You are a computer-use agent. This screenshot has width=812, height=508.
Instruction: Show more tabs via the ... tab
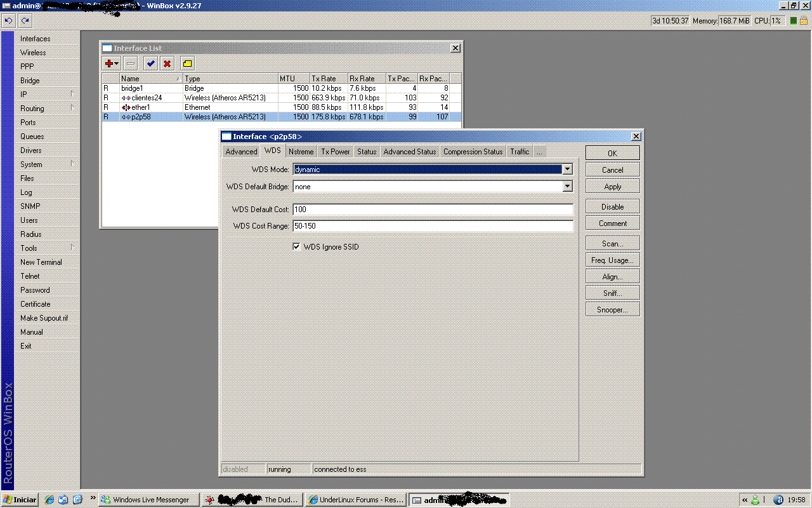click(539, 152)
